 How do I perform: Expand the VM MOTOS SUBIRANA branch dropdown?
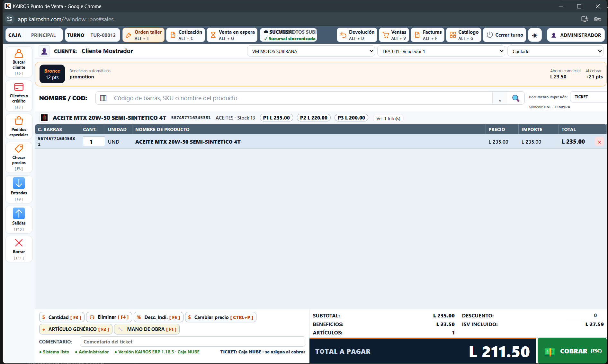point(311,51)
